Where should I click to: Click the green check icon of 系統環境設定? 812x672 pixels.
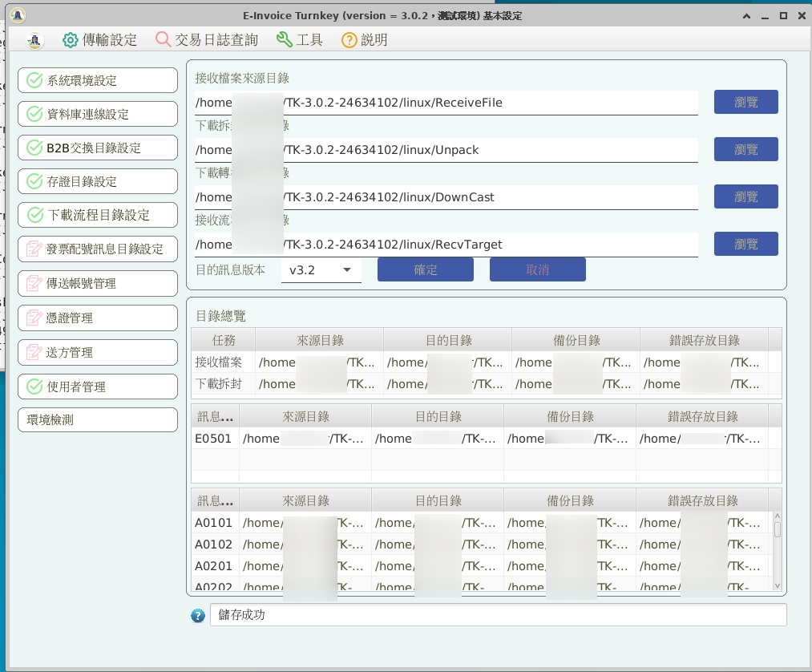pos(34,80)
